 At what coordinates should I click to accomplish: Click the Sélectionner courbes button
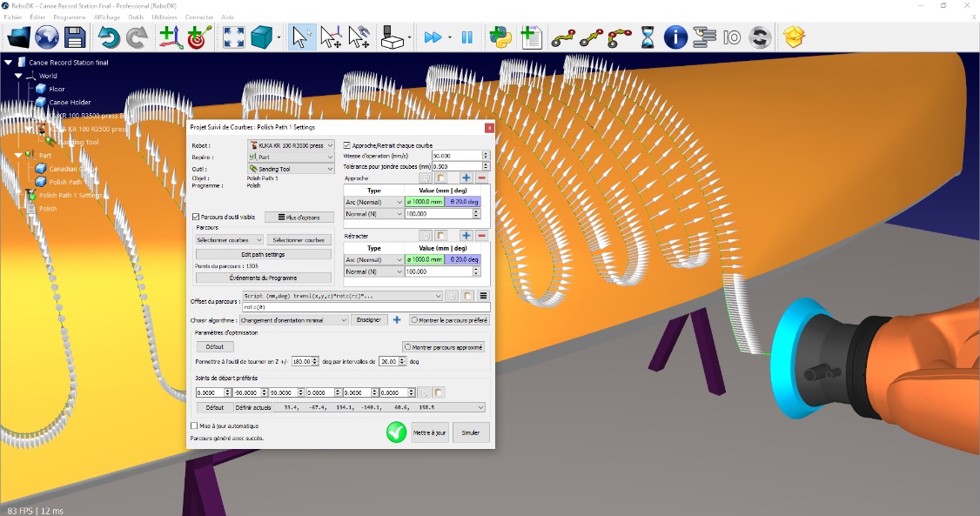click(x=299, y=240)
